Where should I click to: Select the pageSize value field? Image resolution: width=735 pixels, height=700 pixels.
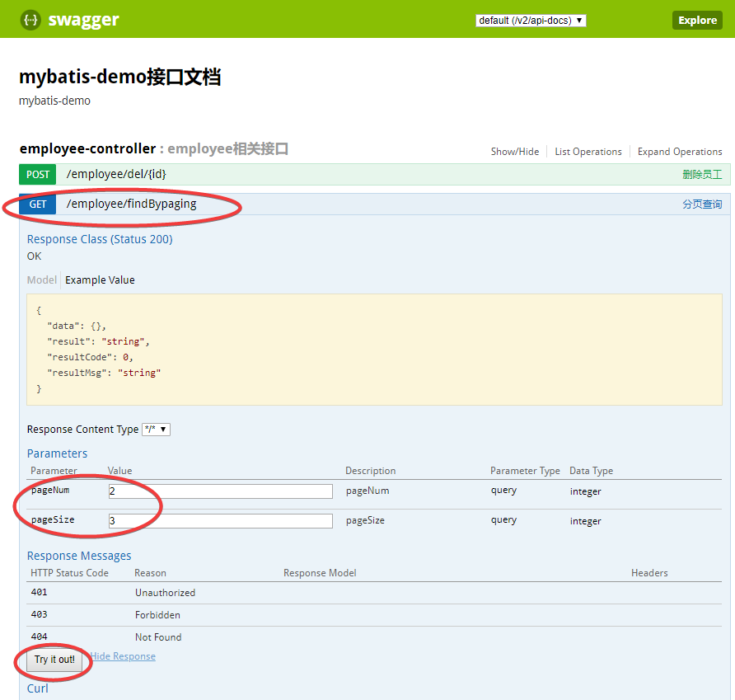pos(219,520)
